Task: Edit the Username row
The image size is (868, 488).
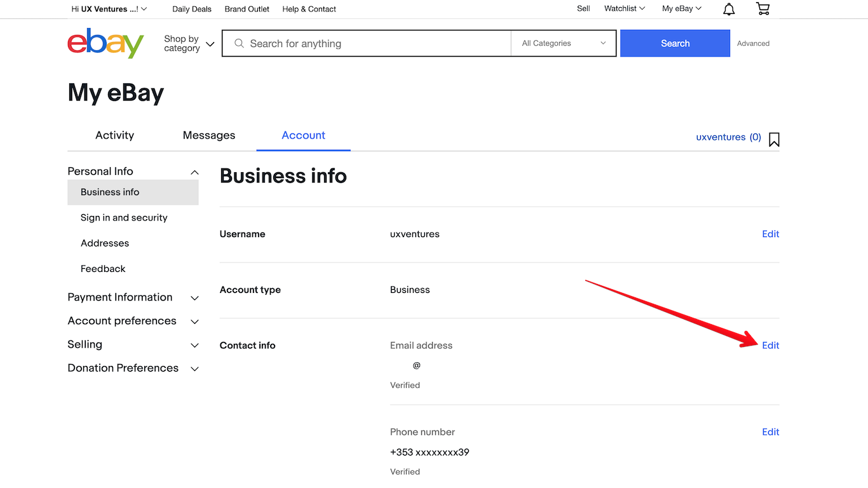Action: click(770, 234)
